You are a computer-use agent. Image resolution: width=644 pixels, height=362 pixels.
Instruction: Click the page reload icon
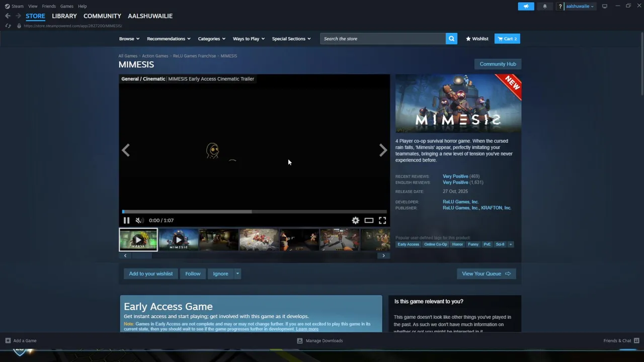pyautogui.click(x=8, y=26)
